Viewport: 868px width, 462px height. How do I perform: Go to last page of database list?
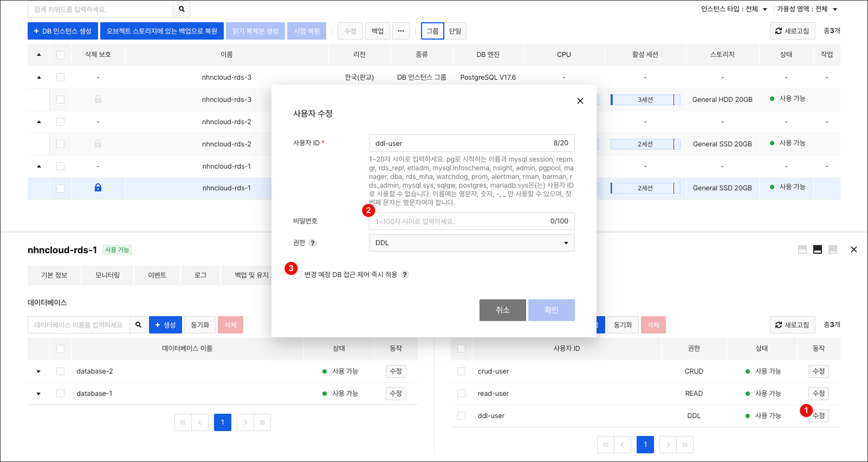click(262, 422)
